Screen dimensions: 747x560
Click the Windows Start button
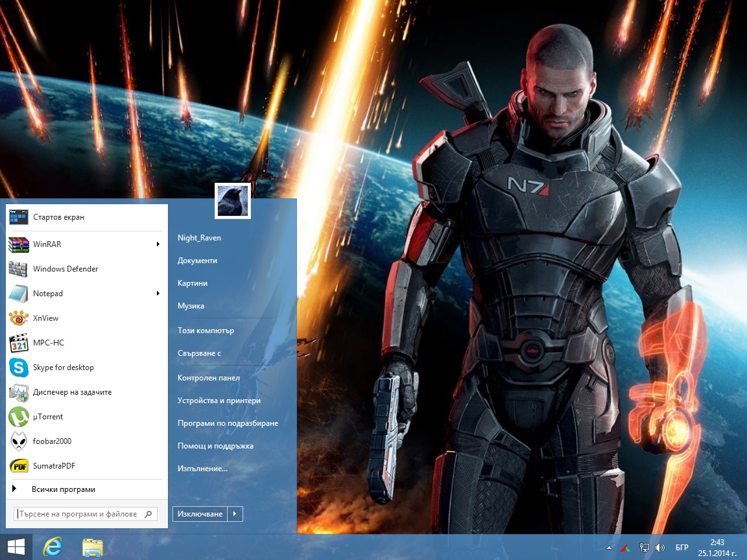(x=16, y=547)
